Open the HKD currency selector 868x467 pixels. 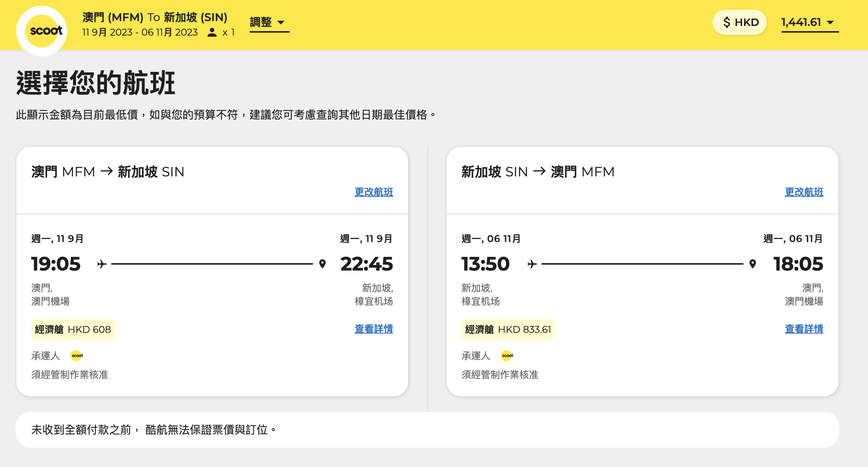click(740, 22)
